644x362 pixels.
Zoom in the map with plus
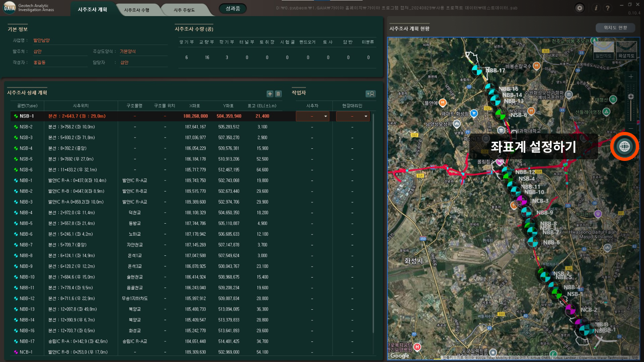(x=631, y=76)
